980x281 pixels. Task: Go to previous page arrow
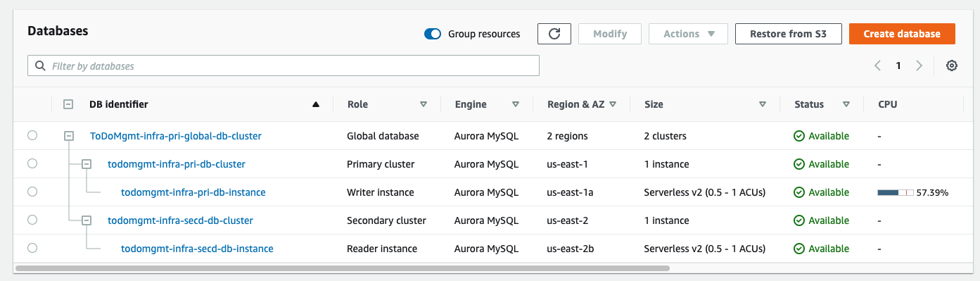click(877, 65)
